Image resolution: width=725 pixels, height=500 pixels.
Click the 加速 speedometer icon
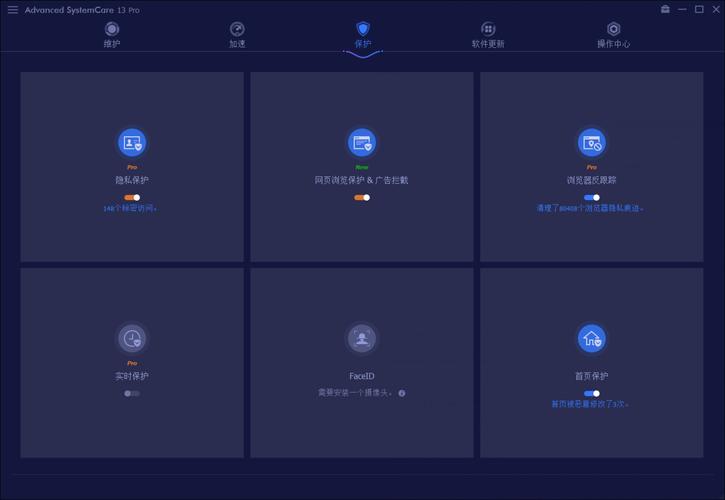click(x=237, y=29)
